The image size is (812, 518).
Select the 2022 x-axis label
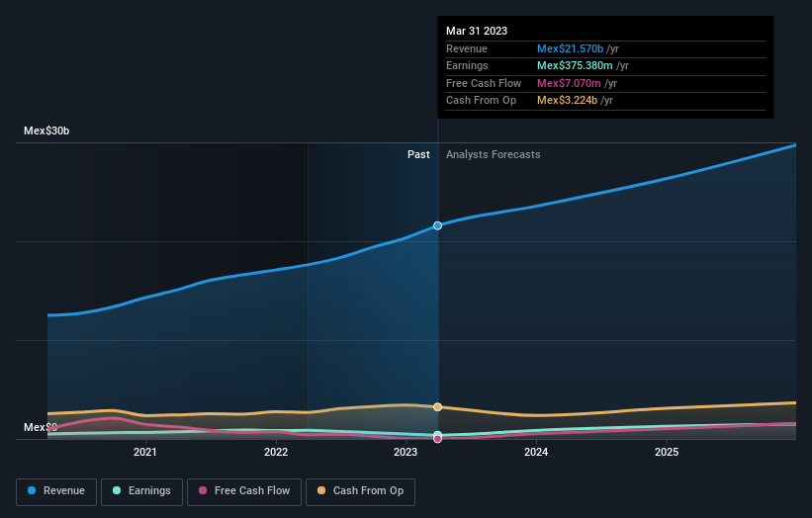click(276, 452)
